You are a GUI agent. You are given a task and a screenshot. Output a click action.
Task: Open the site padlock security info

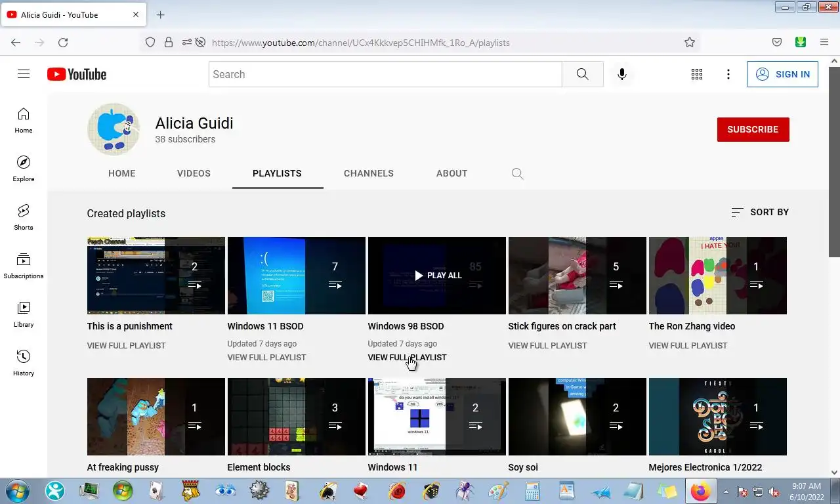pos(169,42)
